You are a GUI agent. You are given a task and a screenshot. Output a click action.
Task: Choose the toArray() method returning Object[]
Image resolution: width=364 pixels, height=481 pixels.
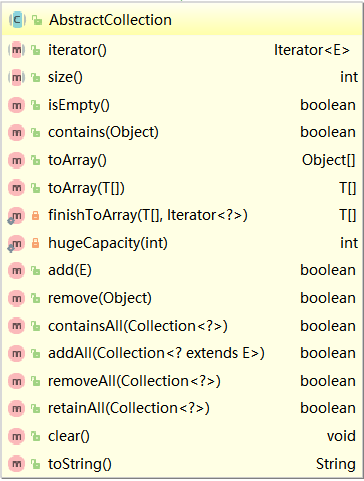182,160
